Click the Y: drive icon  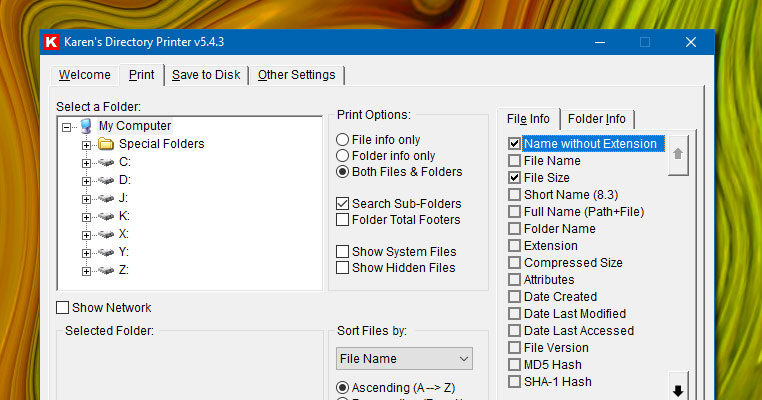[106, 252]
